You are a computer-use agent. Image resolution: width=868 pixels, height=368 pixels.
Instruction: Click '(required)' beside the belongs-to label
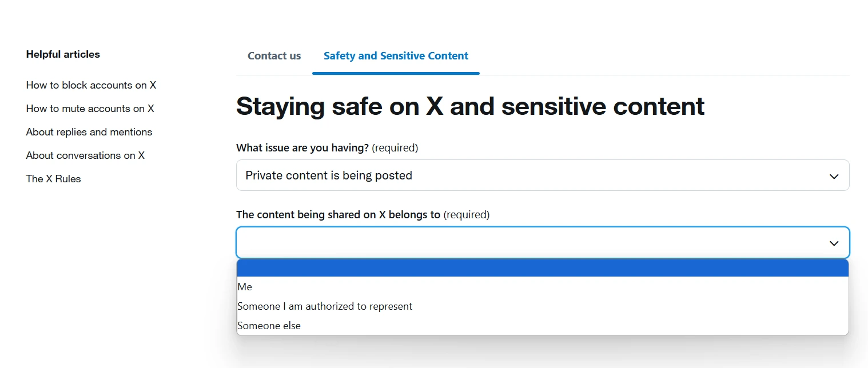click(467, 215)
